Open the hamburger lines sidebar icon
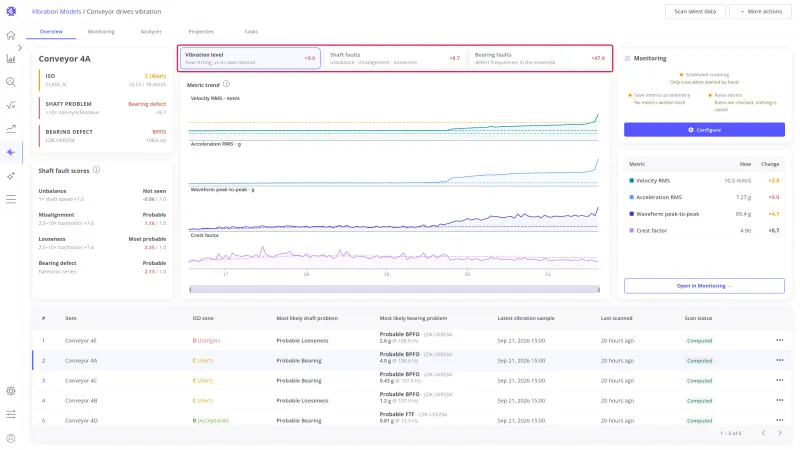The image size is (800, 450). tap(11, 199)
